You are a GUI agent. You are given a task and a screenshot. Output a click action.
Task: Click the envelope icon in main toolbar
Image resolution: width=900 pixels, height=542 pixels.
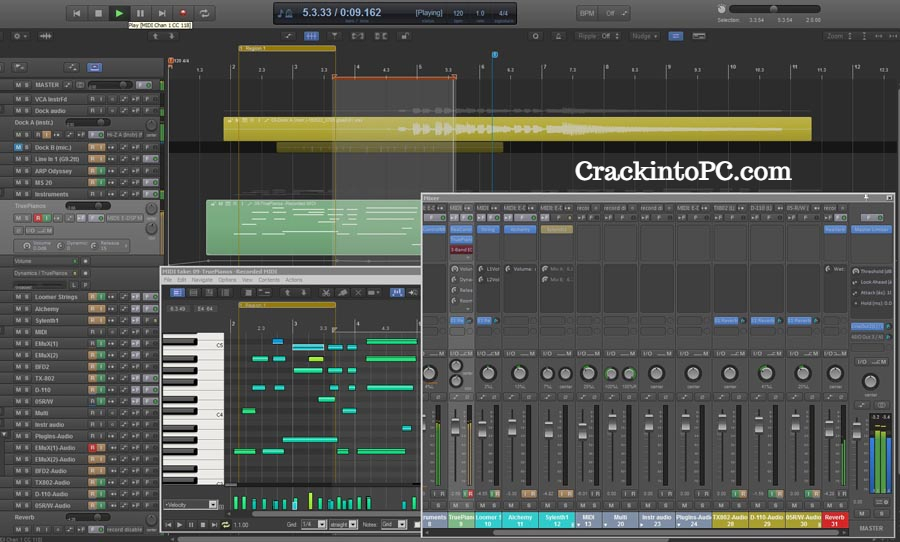(x=289, y=36)
